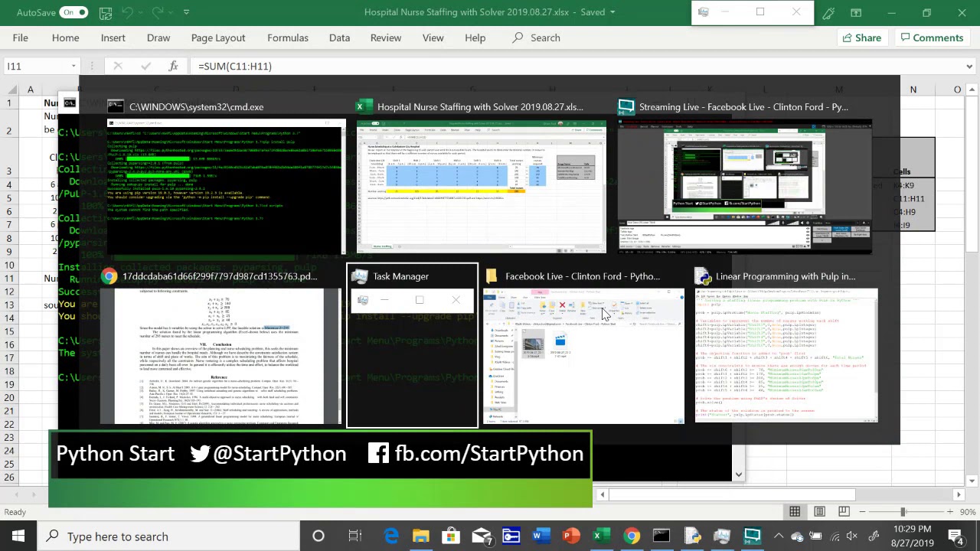Open File Explorer from the taskbar
This screenshot has width=980, height=551.
(421, 536)
